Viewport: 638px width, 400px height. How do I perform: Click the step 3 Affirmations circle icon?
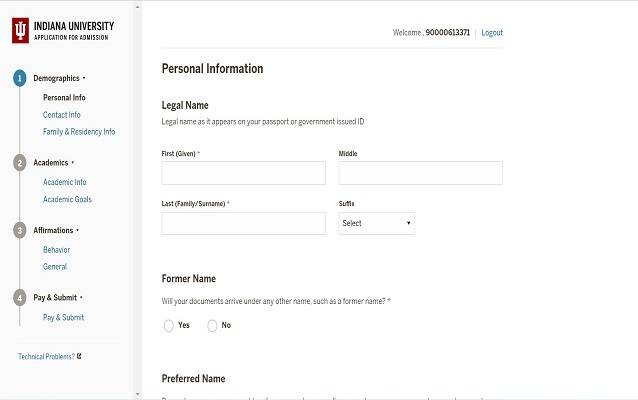pos(19,230)
